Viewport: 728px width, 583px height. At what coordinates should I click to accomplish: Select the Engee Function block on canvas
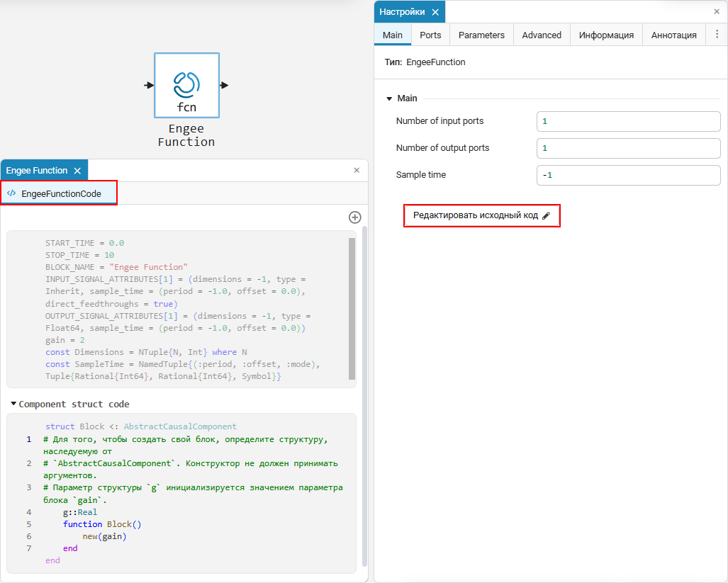(x=186, y=85)
